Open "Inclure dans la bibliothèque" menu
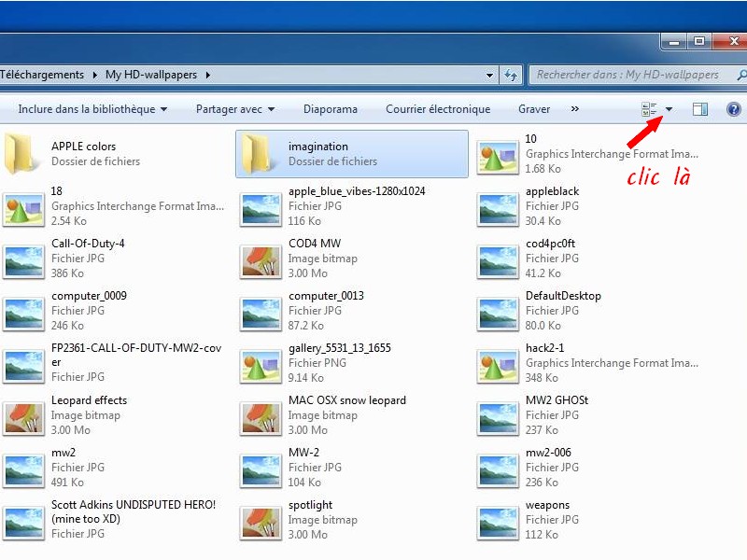Screen dimensions: 747x560 pyautogui.click(x=92, y=109)
